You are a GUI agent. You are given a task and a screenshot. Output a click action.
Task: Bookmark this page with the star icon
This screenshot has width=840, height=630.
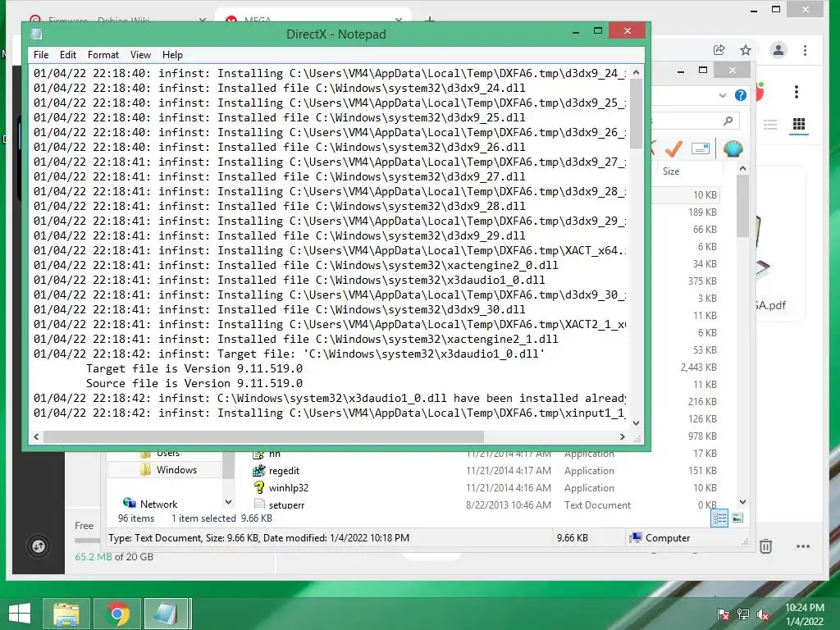745,50
